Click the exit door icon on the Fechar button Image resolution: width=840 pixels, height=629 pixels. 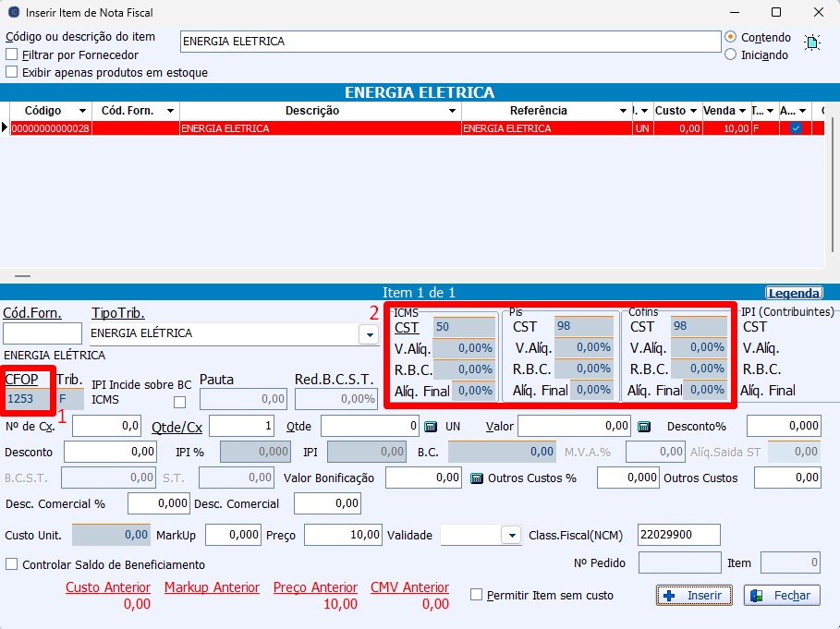pos(757,596)
